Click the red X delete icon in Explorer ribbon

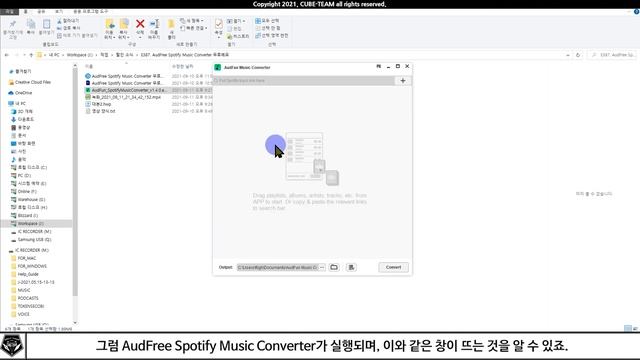pyautogui.click(x=140, y=24)
